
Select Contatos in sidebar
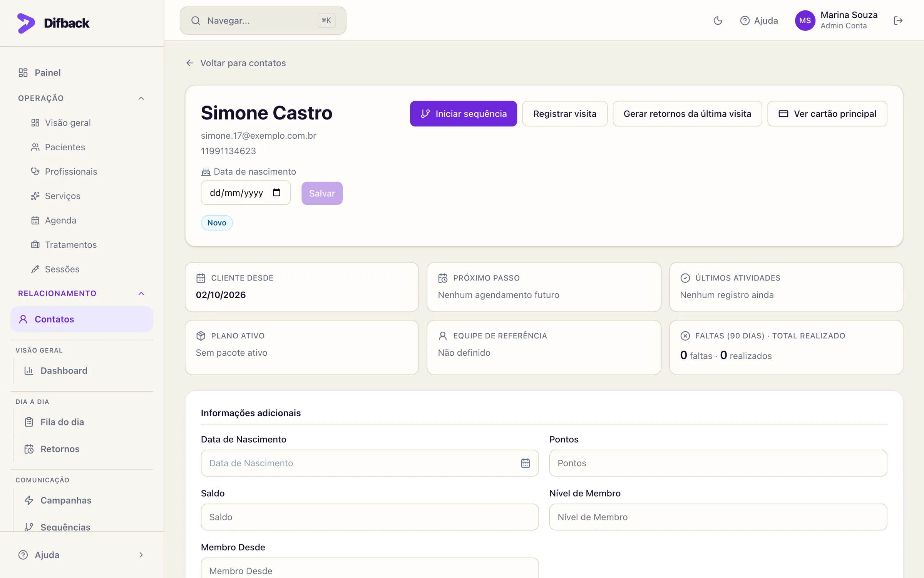click(82, 319)
